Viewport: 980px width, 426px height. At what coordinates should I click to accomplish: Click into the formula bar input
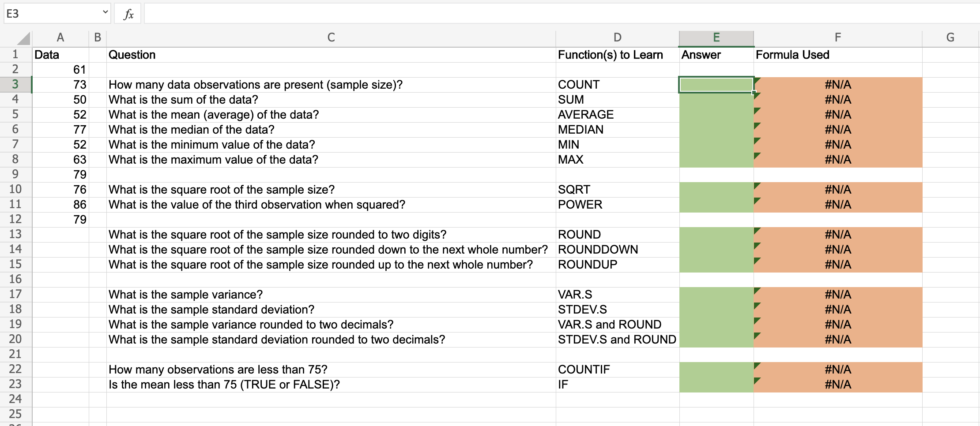[562, 14]
